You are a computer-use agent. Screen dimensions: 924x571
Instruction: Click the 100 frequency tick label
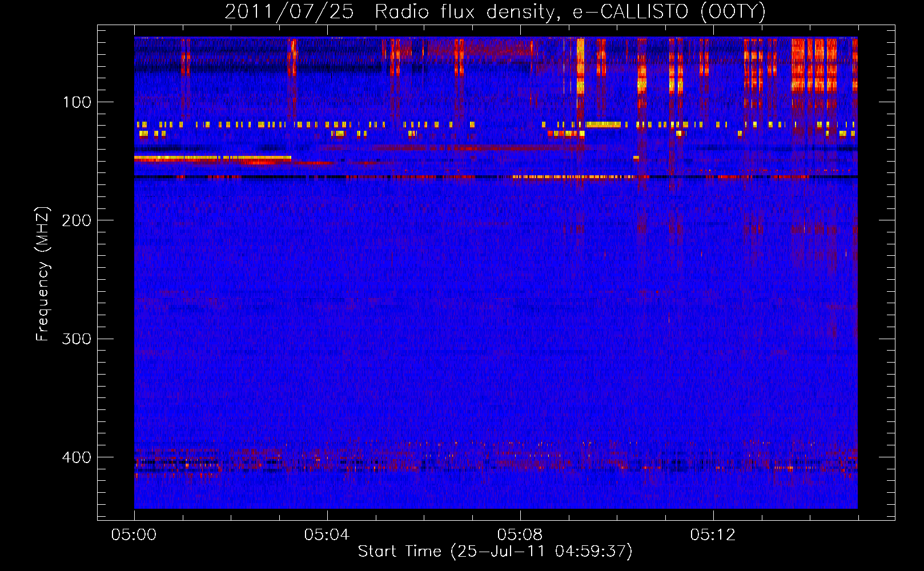(x=77, y=103)
